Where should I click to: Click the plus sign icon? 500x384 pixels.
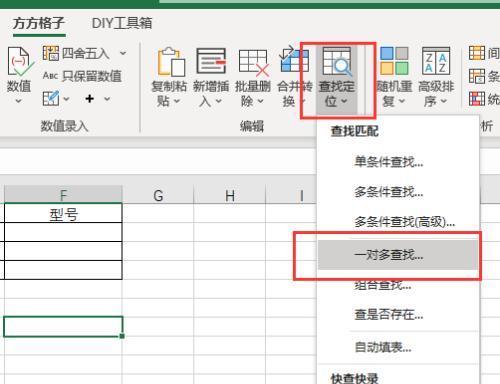pyautogui.click(x=89, y=99)
